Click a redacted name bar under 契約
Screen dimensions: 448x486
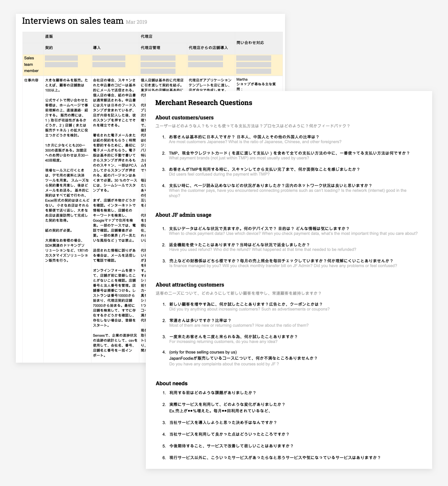tap(62, 58)
